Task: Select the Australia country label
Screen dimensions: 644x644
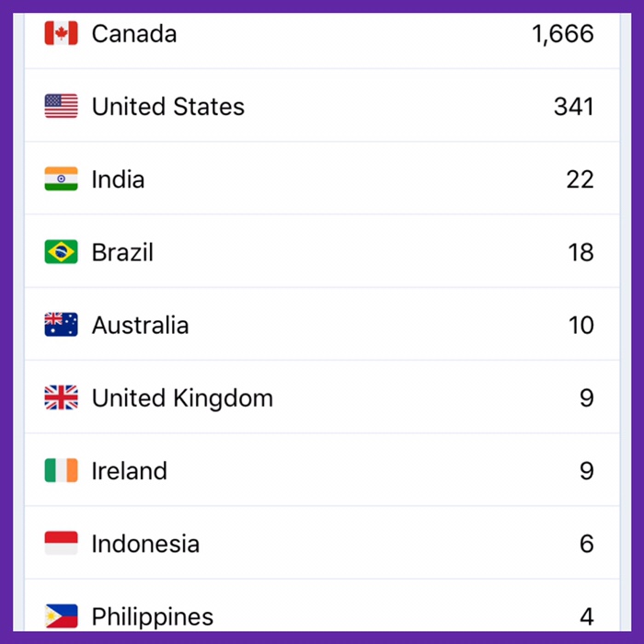Action: point(140,325)
